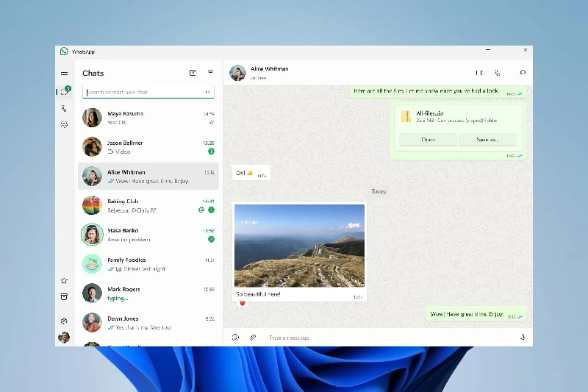View Stasa Benko's status ring avatar
This screenshot has width=588, height=392.
[92, 235]
